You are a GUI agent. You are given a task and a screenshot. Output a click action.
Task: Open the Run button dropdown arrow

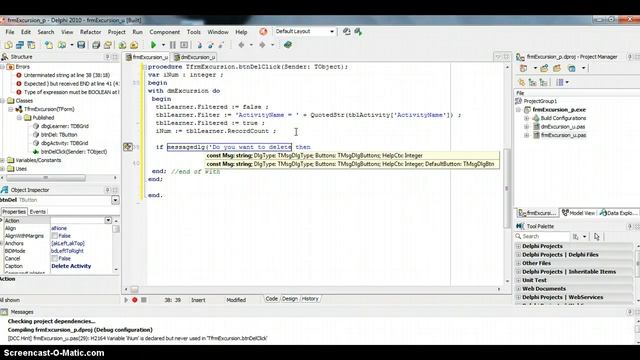click(163, 45)
